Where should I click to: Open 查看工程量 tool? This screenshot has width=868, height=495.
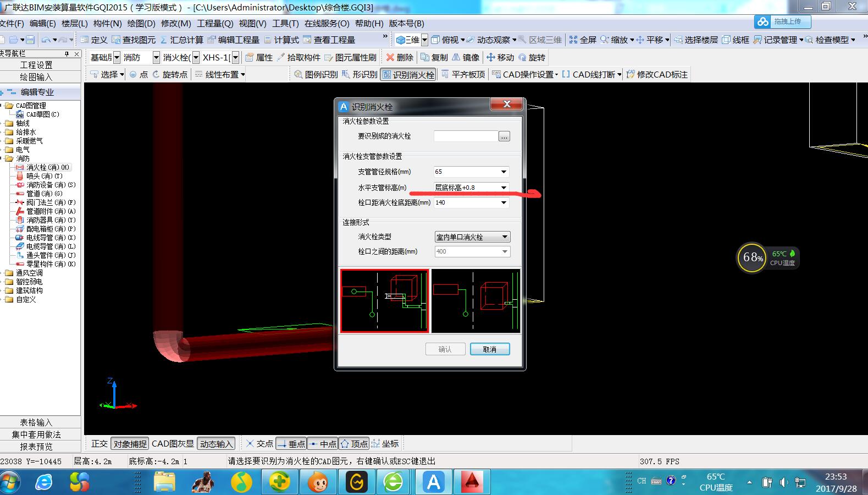[x=329, y=40]
